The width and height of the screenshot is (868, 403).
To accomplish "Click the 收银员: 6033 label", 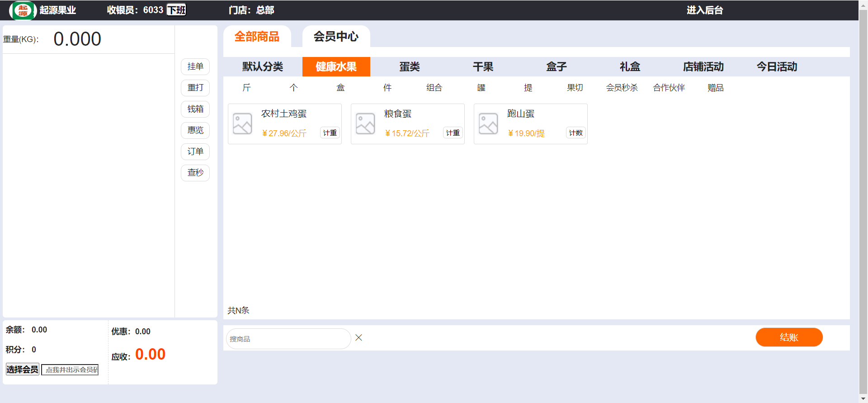I will coord(135,10).
